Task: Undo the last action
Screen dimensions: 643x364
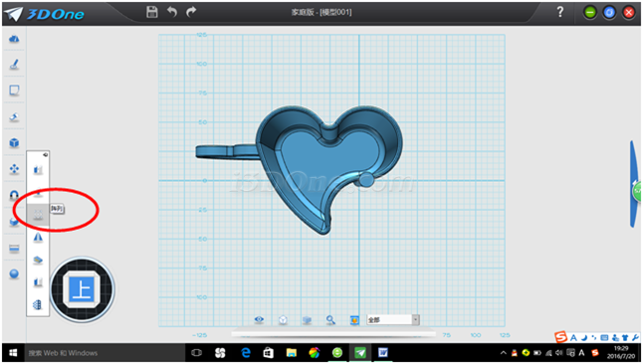Action: pos(172,12)
